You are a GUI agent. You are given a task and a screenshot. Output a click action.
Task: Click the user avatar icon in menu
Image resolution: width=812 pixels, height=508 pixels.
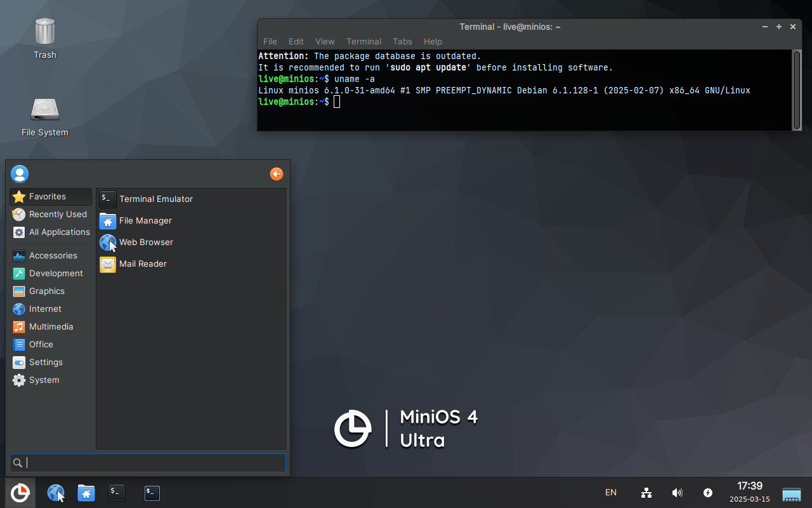[20, 174]
